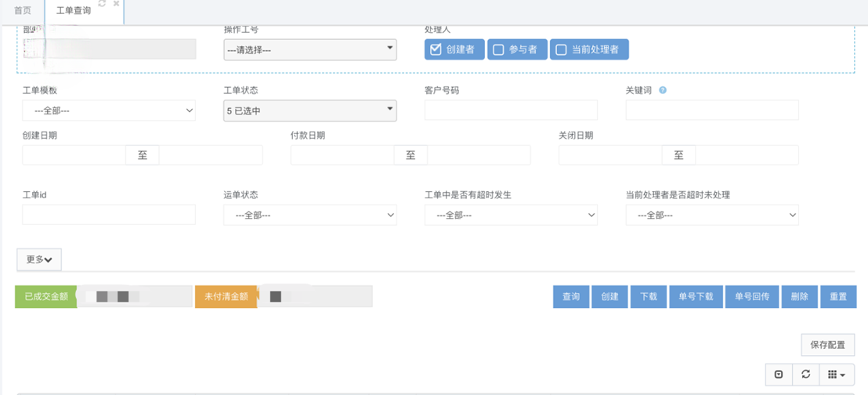Open the 工单模板 dropdown

click(x=109, y=111)
